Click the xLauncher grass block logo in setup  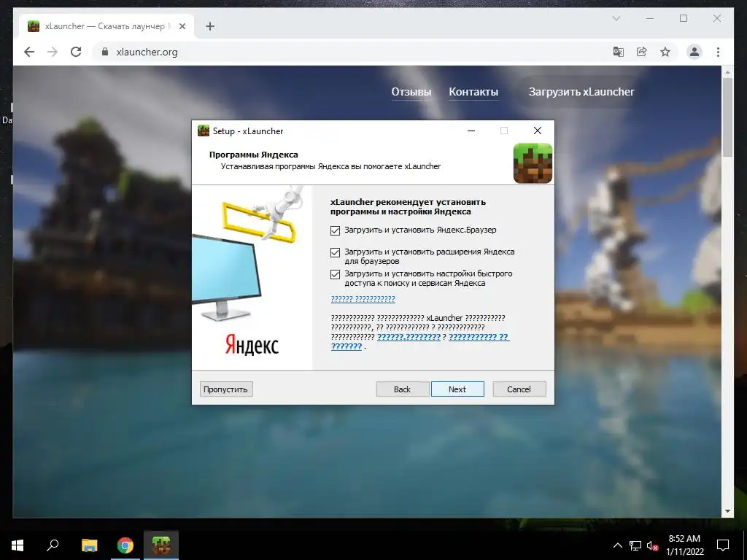click(533, 163)
